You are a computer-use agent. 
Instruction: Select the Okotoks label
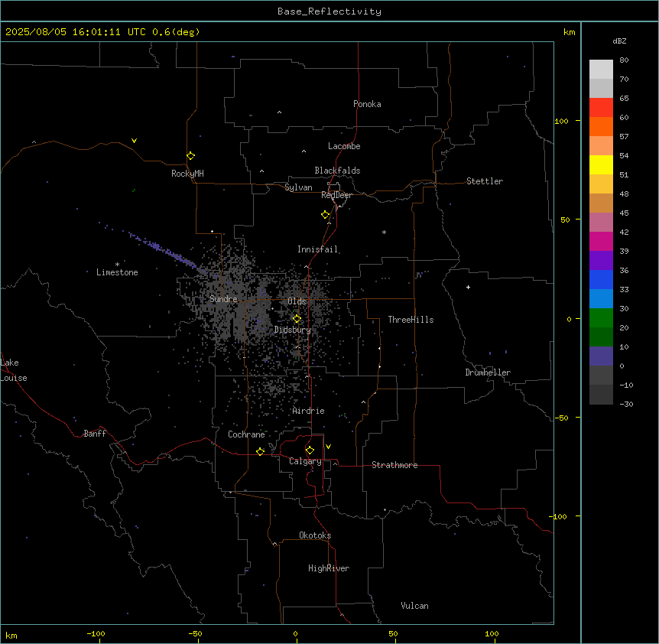point(315,535)
